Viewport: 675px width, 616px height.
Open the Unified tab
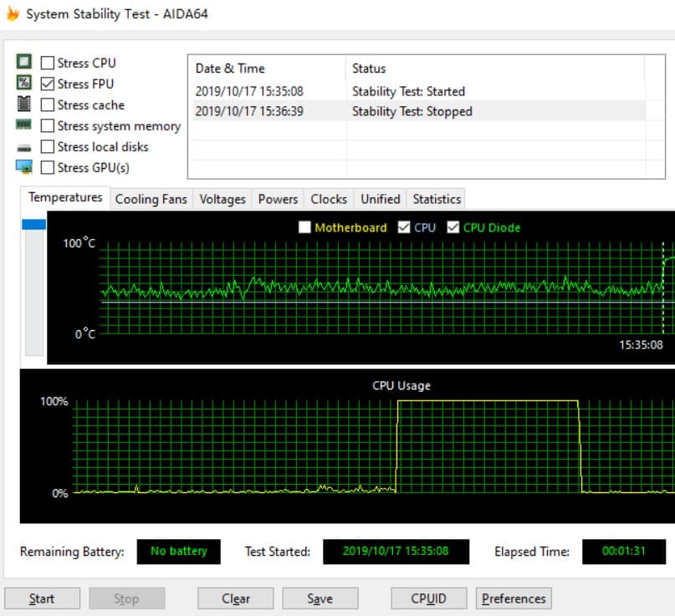click(x=381, y=199)
